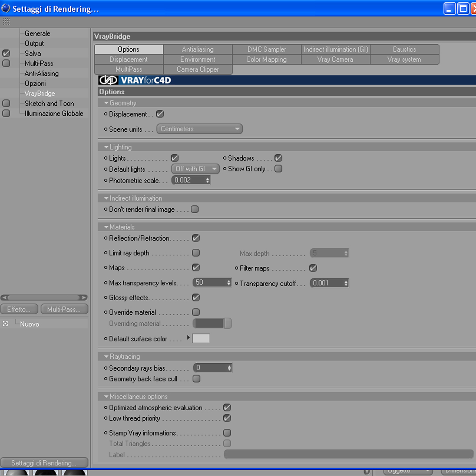Open the Default lights dropdown
This screenshot has height=476, width=476.
pyautogui.click(x=195, y=168)
